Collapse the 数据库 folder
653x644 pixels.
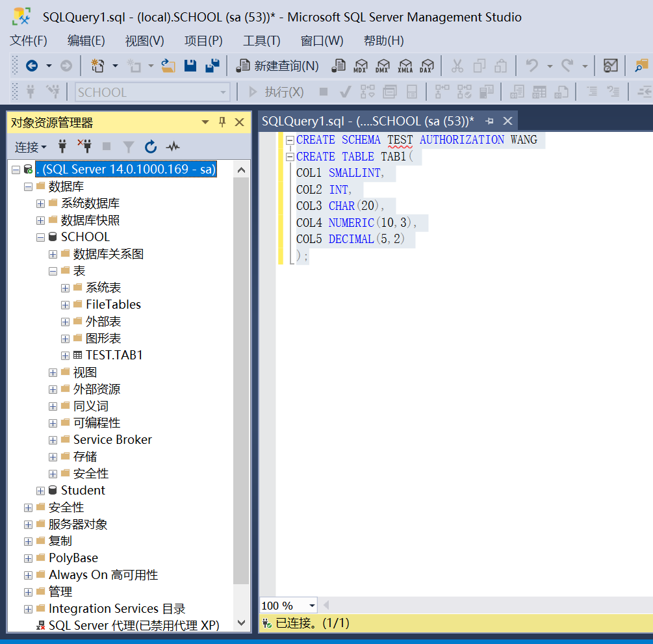[x=29, y=187]
